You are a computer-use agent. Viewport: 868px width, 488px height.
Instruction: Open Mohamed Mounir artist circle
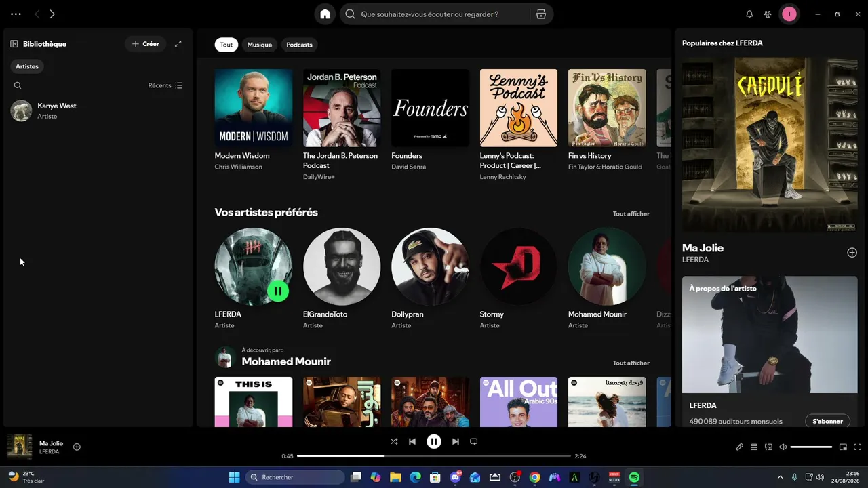[607, 266]
